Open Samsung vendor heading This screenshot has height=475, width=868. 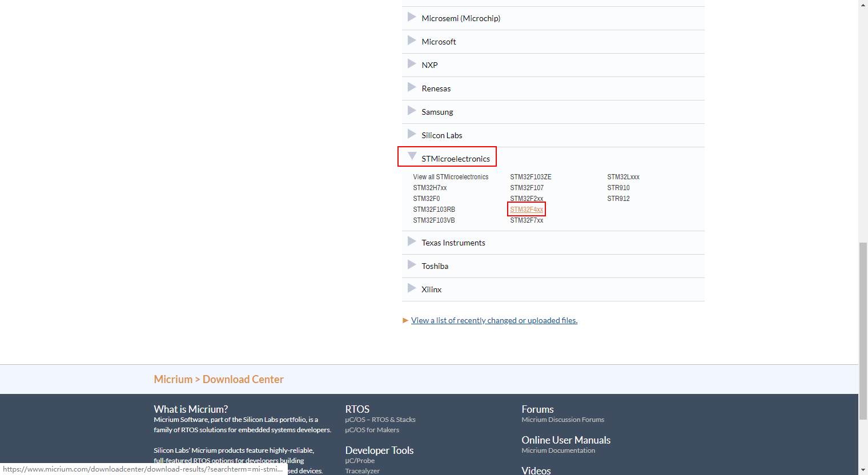click(437, 112)
